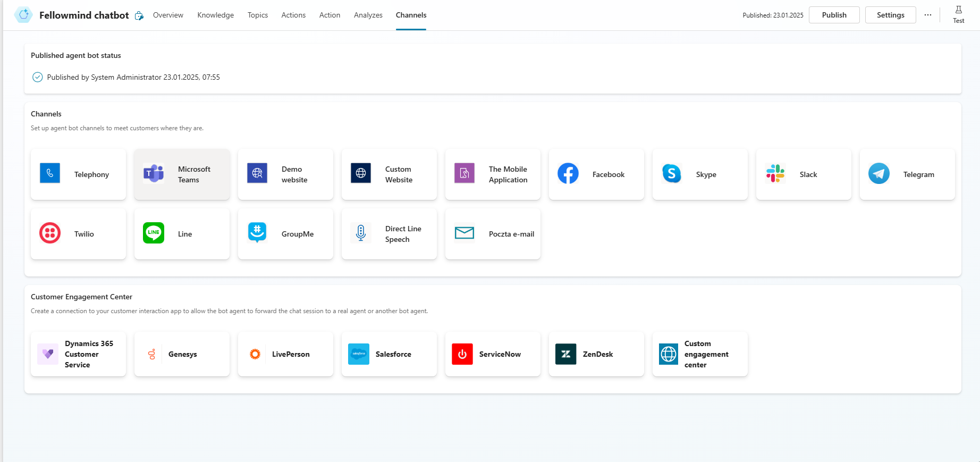Open the Direct Line Speech label
The image size is (980, 462).
click(403, 234)
